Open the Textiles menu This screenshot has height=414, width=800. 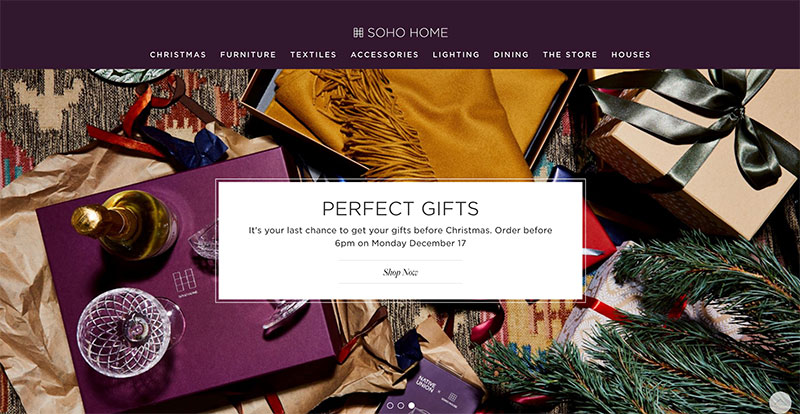point(313,55)
